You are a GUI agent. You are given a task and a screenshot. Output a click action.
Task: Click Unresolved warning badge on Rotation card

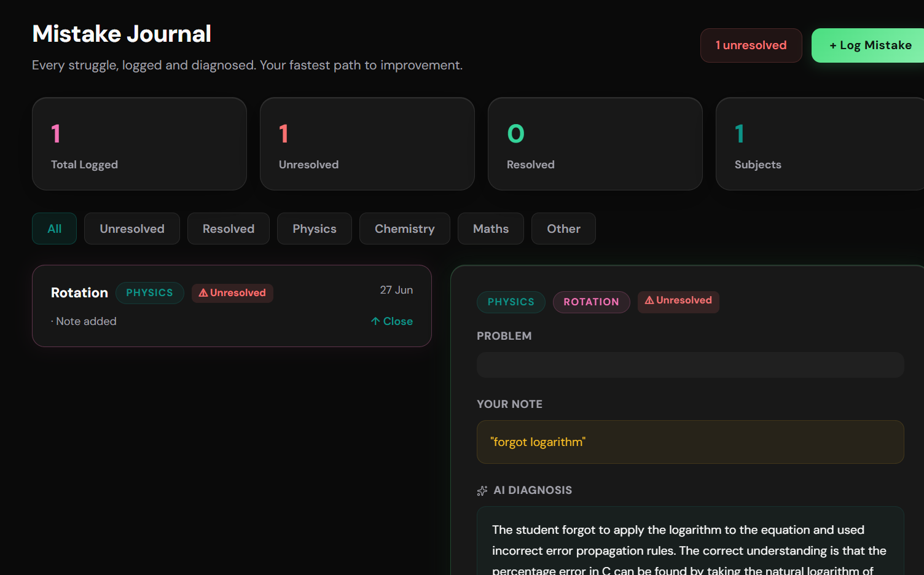[232, 293]
